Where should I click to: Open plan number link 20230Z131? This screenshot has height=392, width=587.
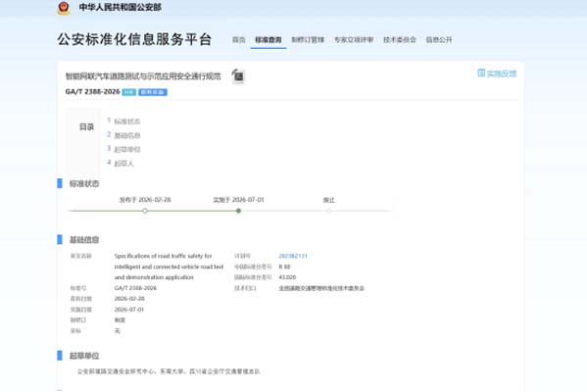coord(293,256)
